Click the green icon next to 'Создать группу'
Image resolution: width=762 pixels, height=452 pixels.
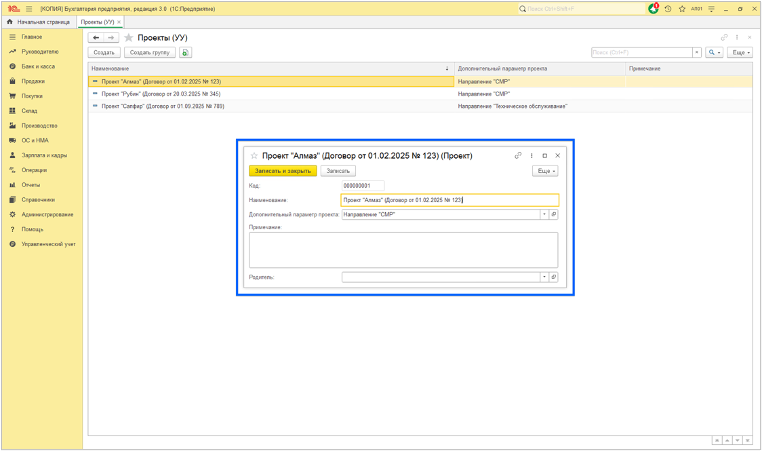click(185, 53)
